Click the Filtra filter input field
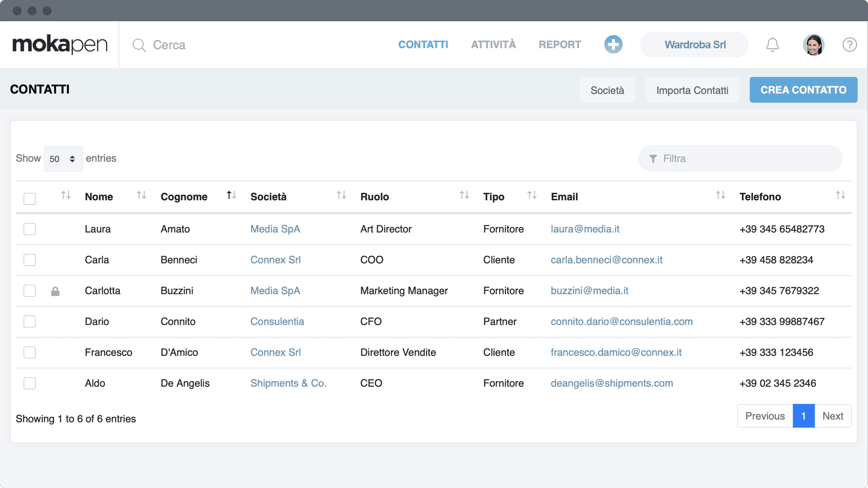This screenshot has height=488, width=868. [x=741, y=159]
